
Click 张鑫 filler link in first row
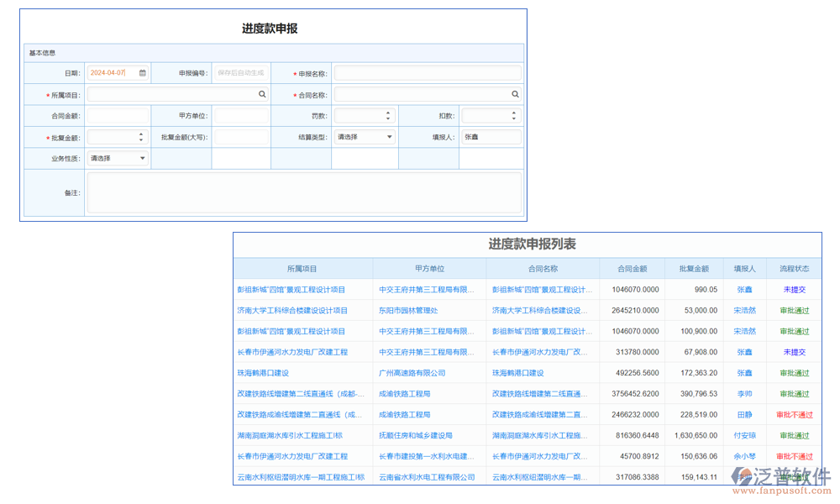pyautogui.click(x=744, y=289)
